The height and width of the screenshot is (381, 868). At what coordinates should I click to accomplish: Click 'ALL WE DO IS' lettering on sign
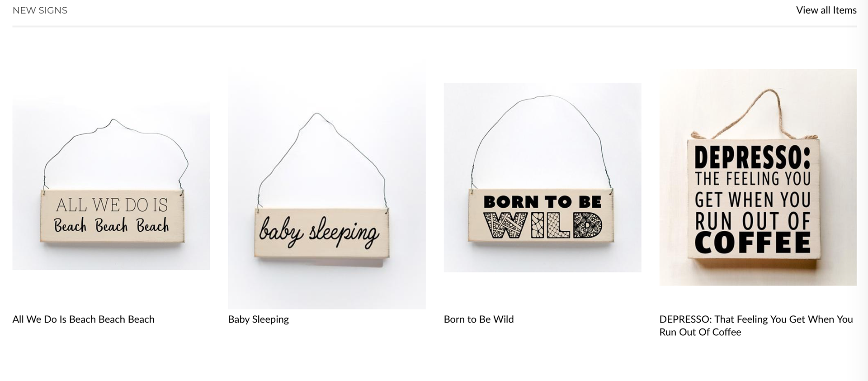coord(112,205)
